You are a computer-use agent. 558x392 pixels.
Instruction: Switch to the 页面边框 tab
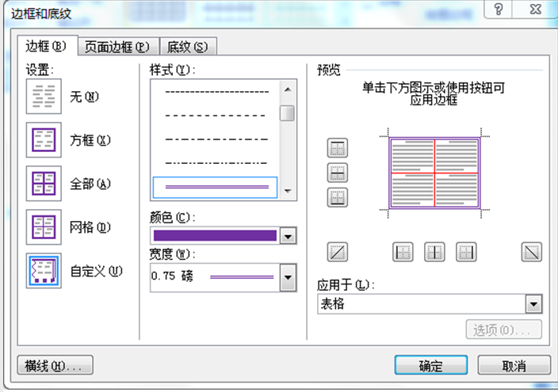tap(118, 47)
